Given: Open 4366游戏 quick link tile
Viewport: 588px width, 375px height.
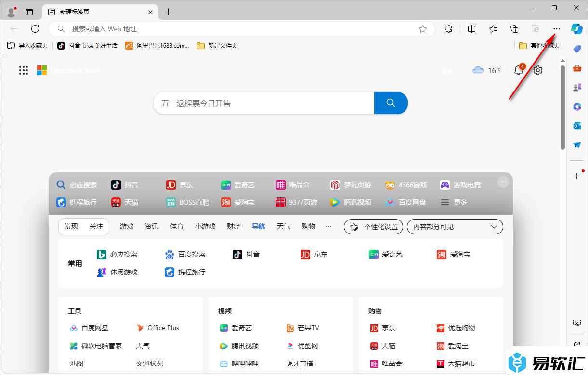Looking at the screenshot, I should pos(406,185).
